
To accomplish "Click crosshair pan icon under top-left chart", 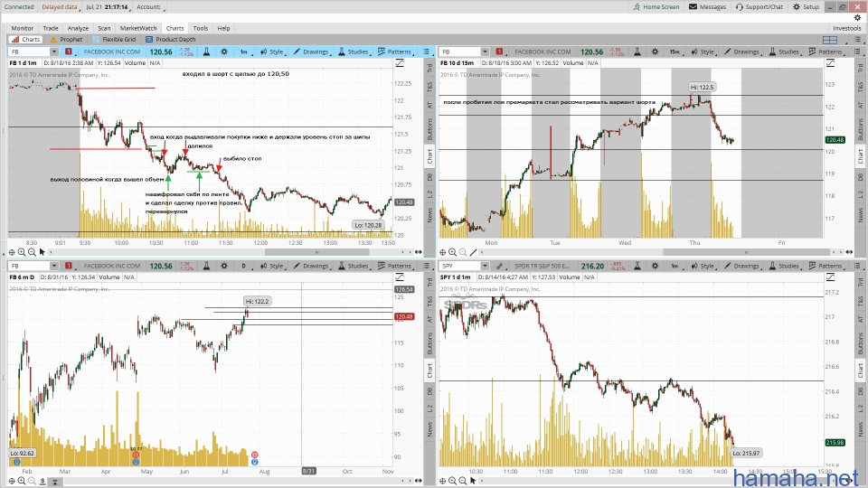I will [x=12, y=252].
